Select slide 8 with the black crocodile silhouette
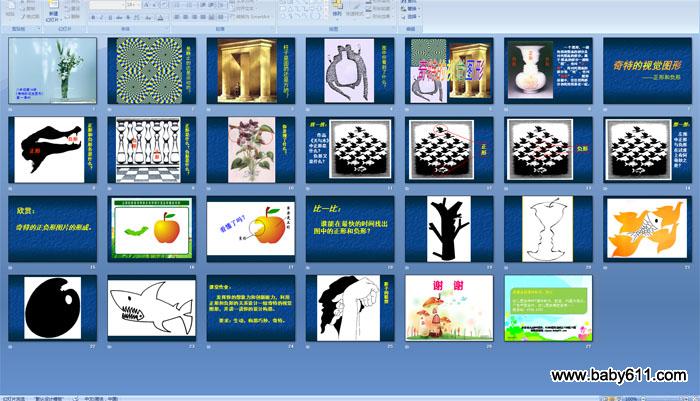Viewport: 700px width, 401px height. (x=52, y=150)
